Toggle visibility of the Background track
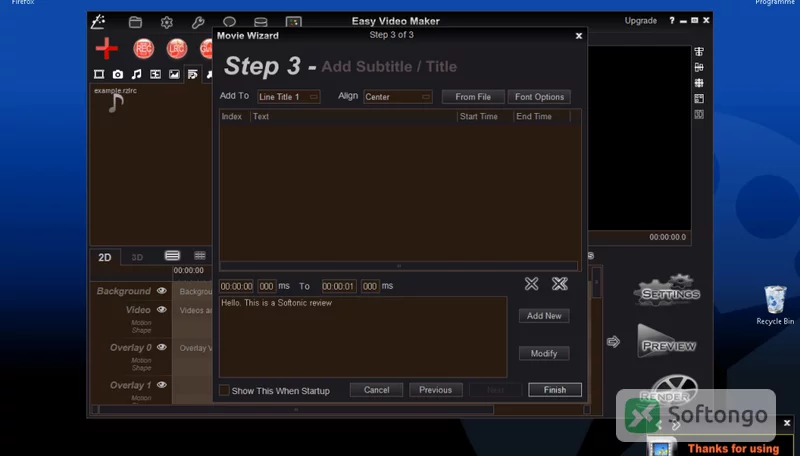 pyautogui.click(x=162, y=291)
